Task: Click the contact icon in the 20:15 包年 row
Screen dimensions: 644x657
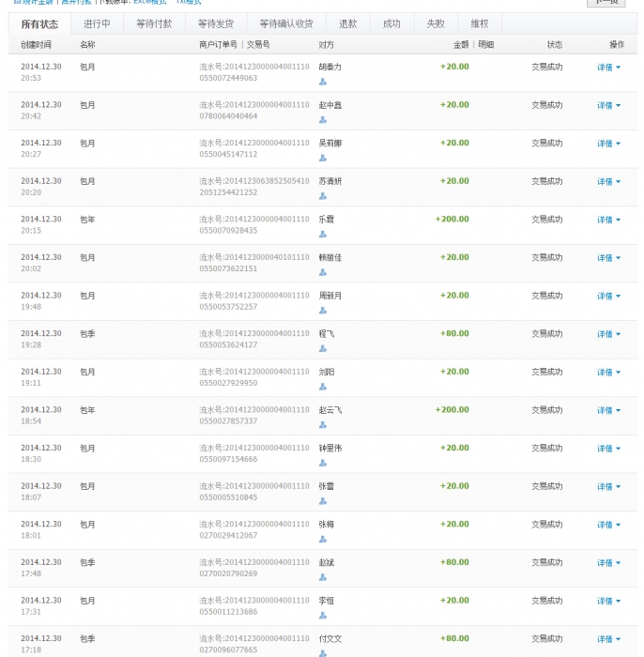Action: point(323,235)
